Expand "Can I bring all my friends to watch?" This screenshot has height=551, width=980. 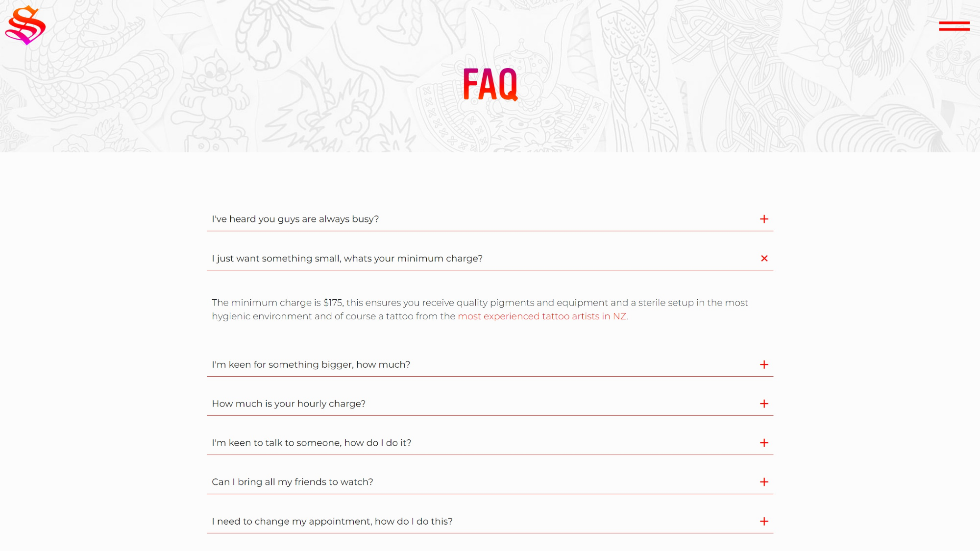[490, 482]
